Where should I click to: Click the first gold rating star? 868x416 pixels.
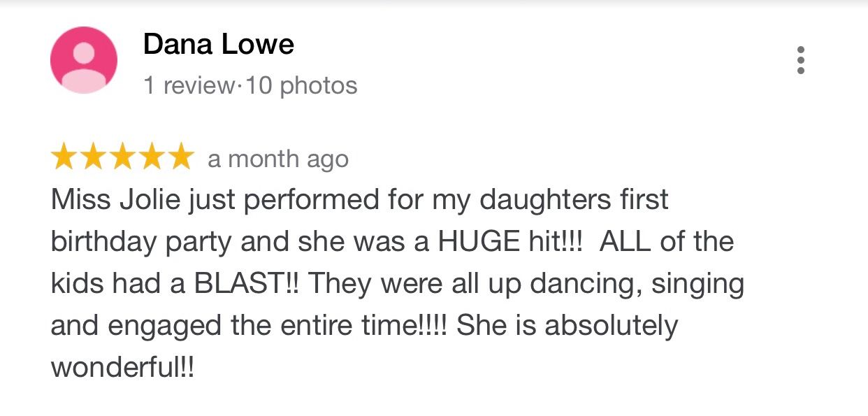[64, 158]
